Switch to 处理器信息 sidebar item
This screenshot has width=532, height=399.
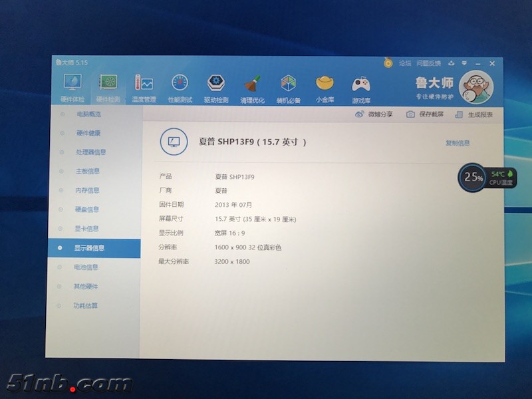90,152
